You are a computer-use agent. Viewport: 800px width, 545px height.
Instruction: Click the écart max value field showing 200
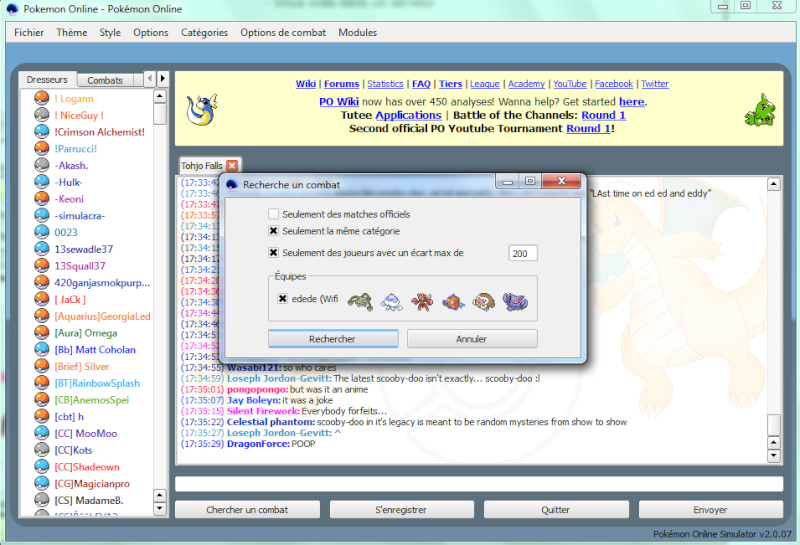(522, 253)
